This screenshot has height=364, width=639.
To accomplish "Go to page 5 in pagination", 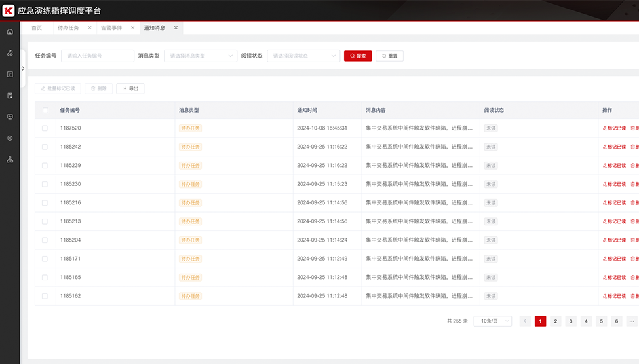I will [602, 321].
